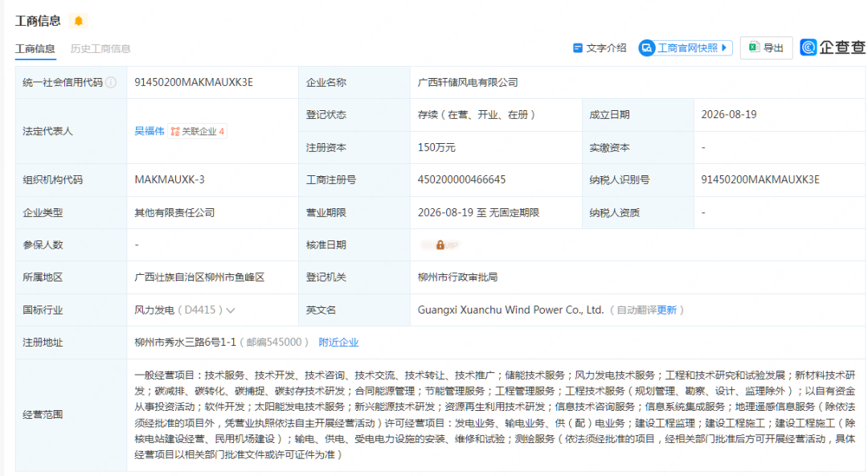Click the info icon beside 统一社会信用代码

tap(111, 83)
